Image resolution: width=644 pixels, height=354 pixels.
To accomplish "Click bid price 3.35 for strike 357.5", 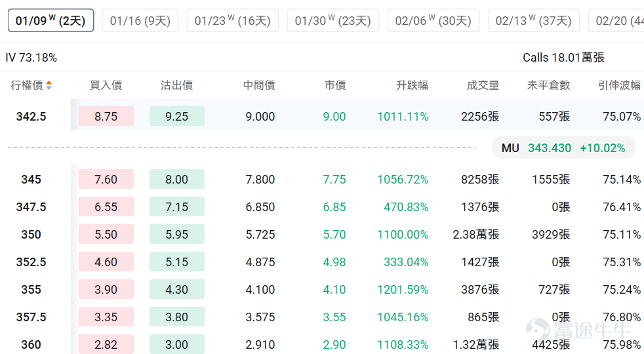I will [x=106, y=317].
